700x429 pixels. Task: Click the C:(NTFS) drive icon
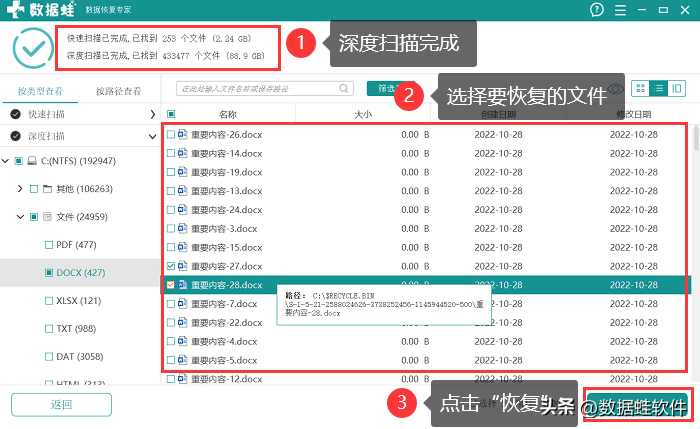[x=32, y=161]
